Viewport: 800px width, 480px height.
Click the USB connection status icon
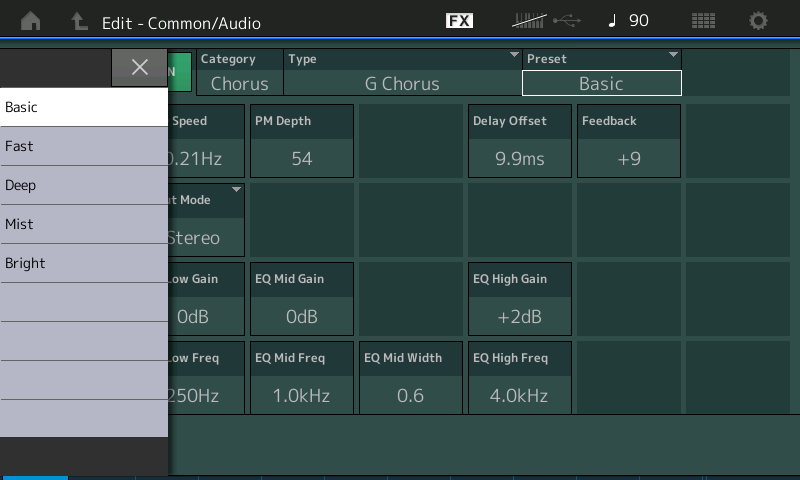coord(565,21)
